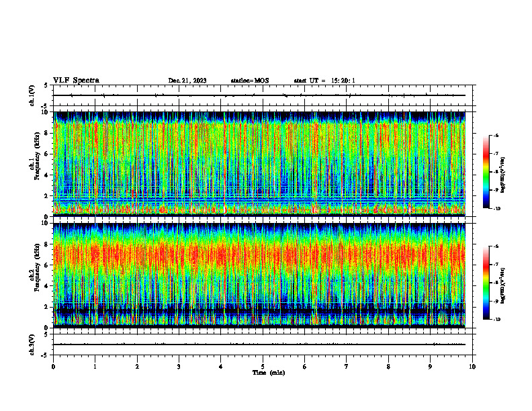Click the "station=MOS" header label
This screenshot has width=532, height=411.
click(x=250, y=81)
